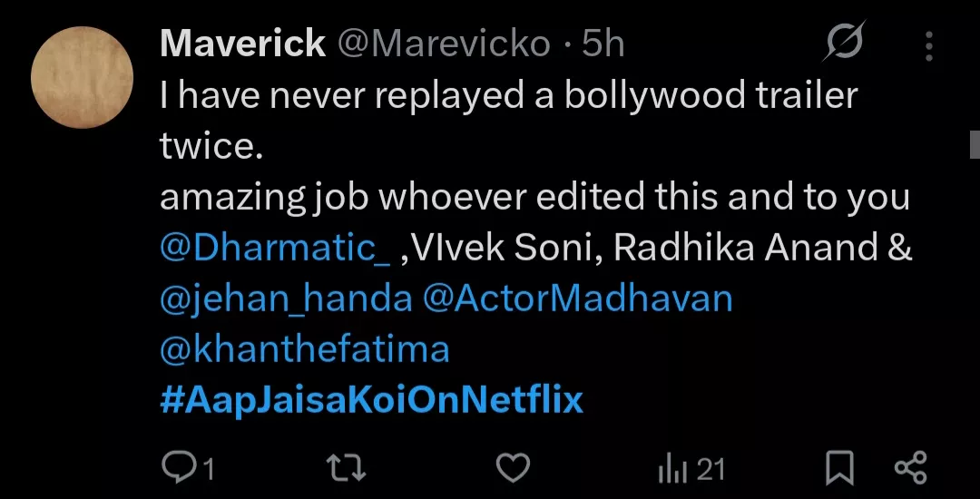Click the Maverick display name
The image size is (980, 499).
click(242, 44)
